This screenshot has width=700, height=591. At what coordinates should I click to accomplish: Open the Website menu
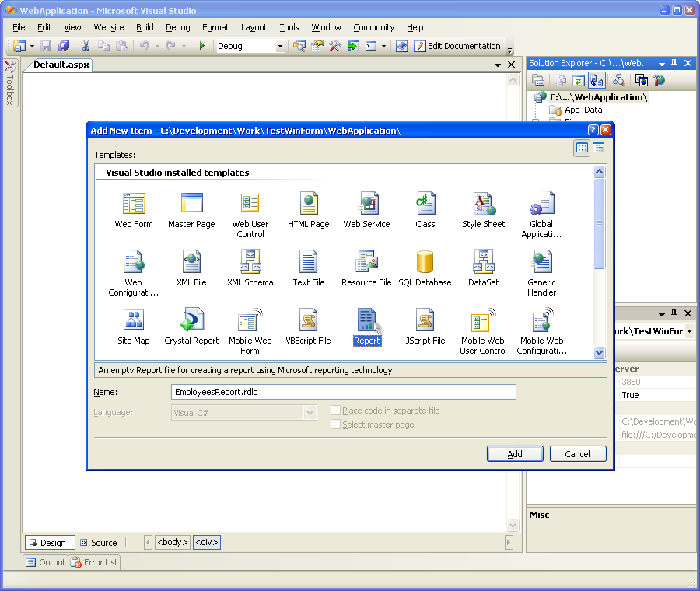[x=108, y=27]
